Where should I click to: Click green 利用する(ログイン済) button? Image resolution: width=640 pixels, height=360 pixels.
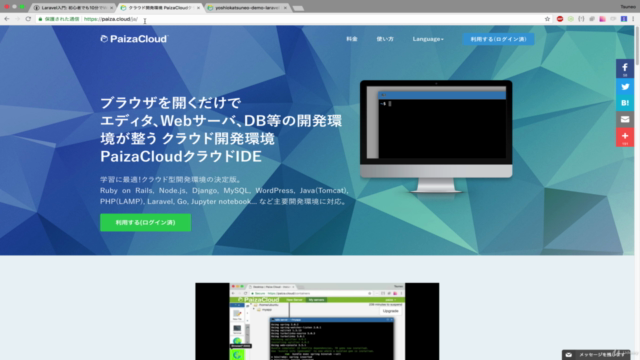coord(145,222)
